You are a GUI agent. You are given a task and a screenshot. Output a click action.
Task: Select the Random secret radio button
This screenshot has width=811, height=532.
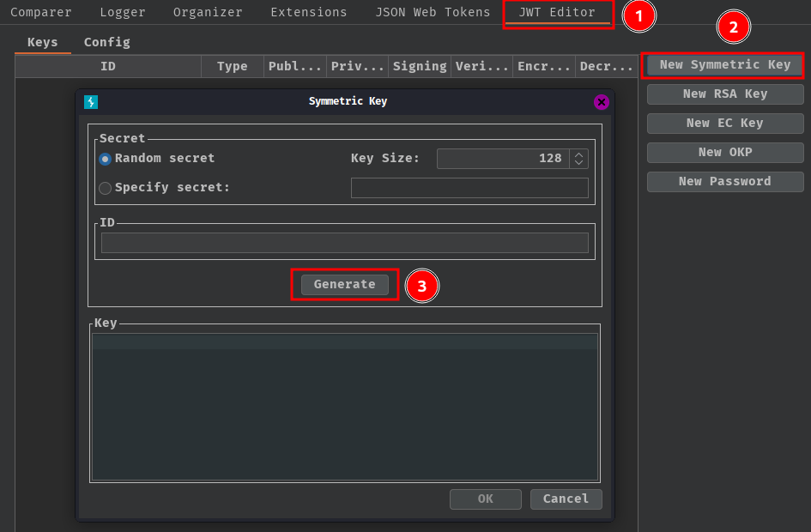[105, 159]
